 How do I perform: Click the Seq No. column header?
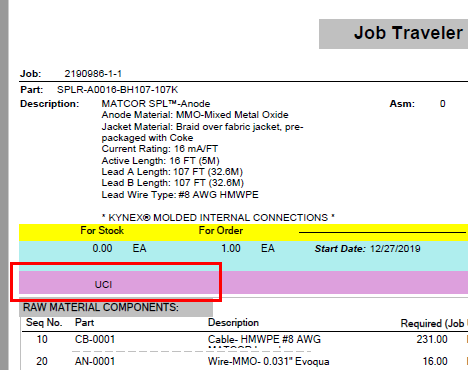(44, 323)
